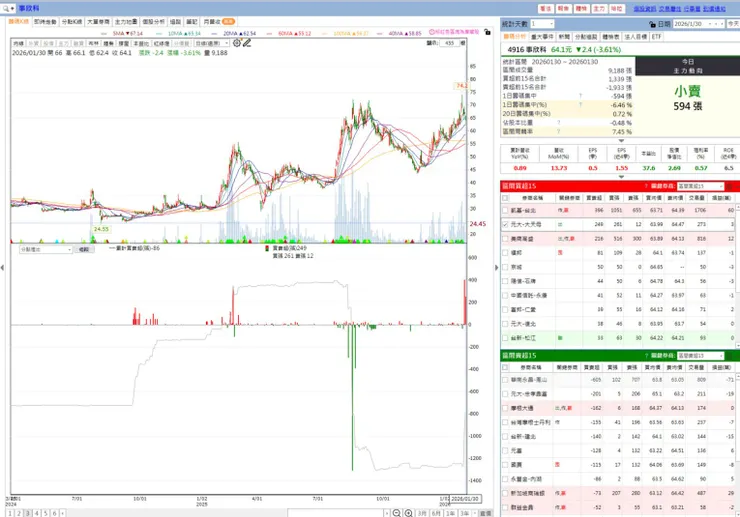The height and width of the screenshot is (517, 740).
Task: Tick checkbox for 美商高盛 row
Action: click(x=505, y=238)
